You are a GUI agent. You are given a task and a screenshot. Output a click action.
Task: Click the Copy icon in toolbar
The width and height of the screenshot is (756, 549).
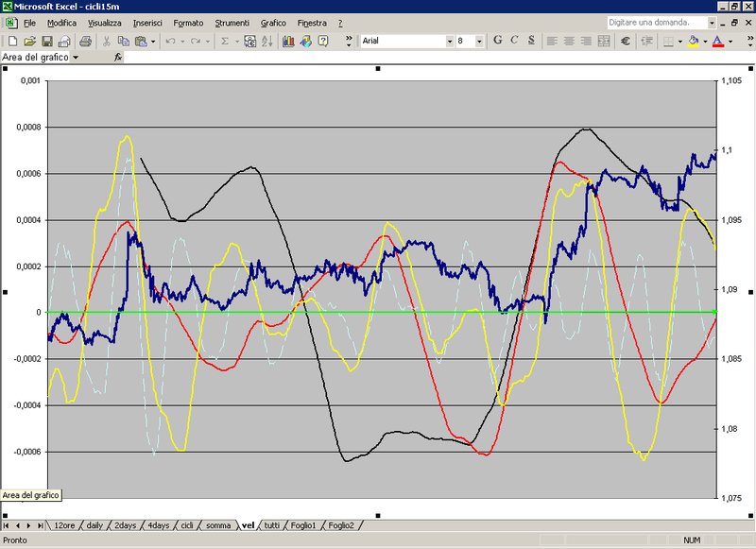(124, 41)
